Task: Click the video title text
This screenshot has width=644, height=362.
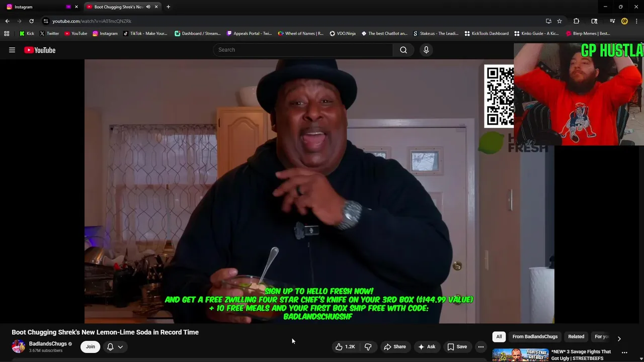Action: 105,332
